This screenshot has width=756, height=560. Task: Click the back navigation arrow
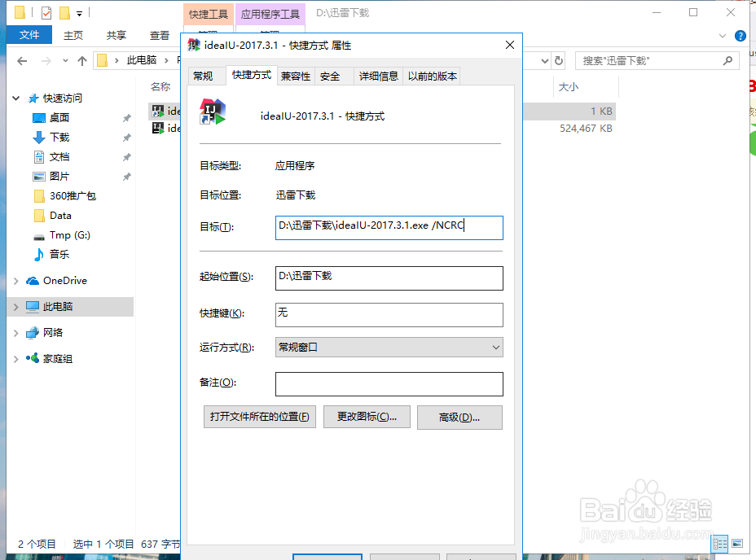tap(21, 60)
